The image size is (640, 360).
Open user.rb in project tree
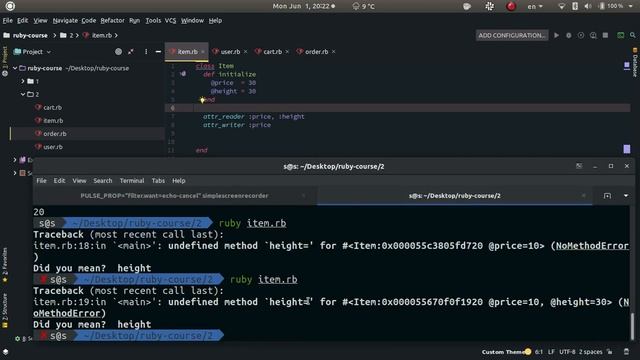coord(53,147)
